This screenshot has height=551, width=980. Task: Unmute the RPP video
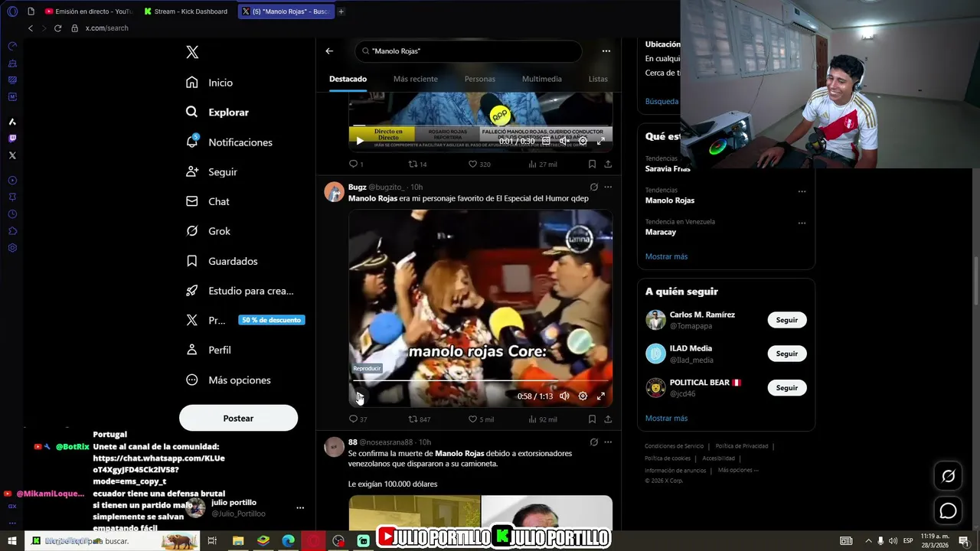pyautogui.click(x=564, y=141)
